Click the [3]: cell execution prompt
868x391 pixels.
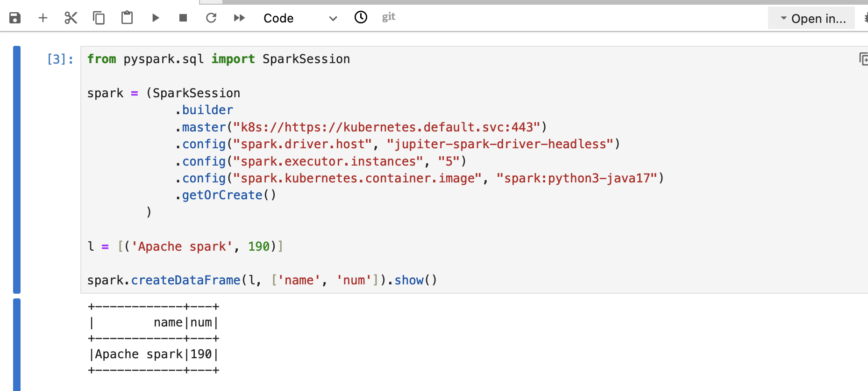[x=60, y=59]
